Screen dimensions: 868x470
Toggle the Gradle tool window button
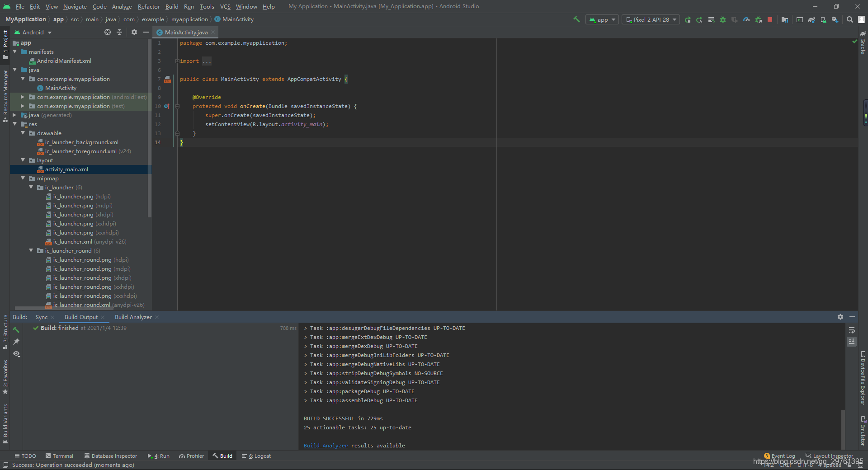point(863,42)
